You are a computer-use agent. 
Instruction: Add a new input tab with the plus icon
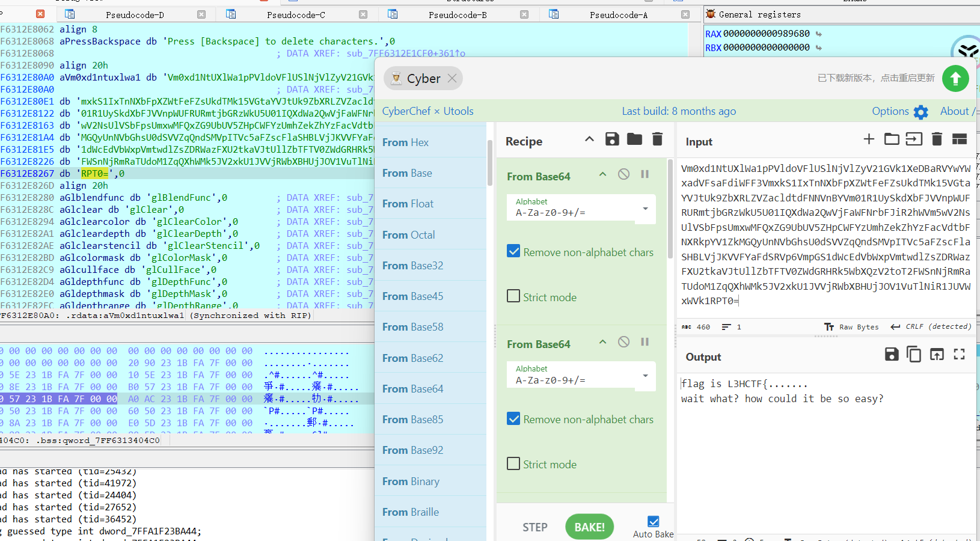[x=869, y=139]
